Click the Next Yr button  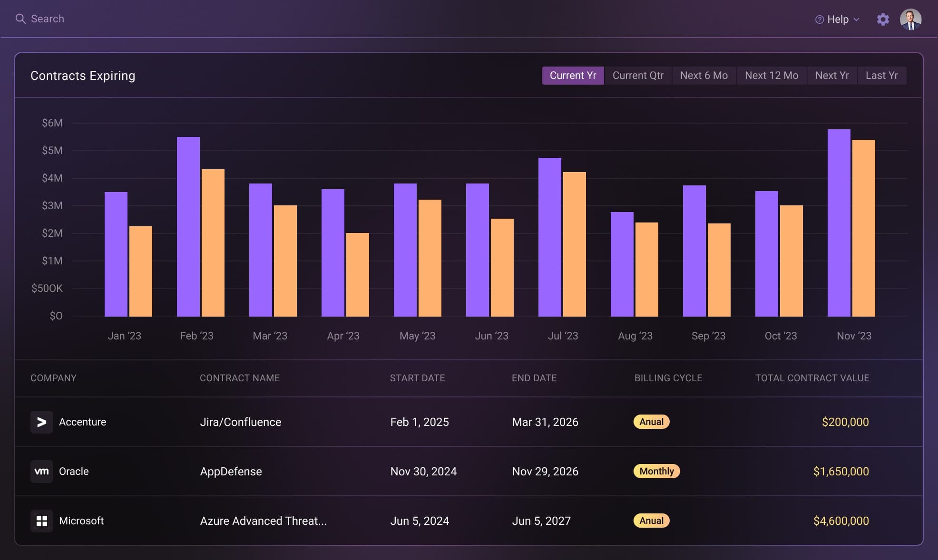click(831, 75)
